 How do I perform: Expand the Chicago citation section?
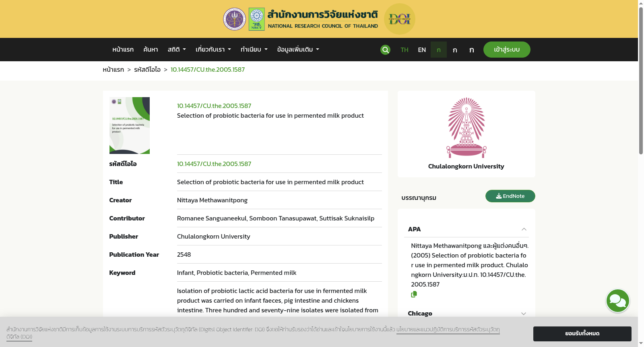(524, 314)
